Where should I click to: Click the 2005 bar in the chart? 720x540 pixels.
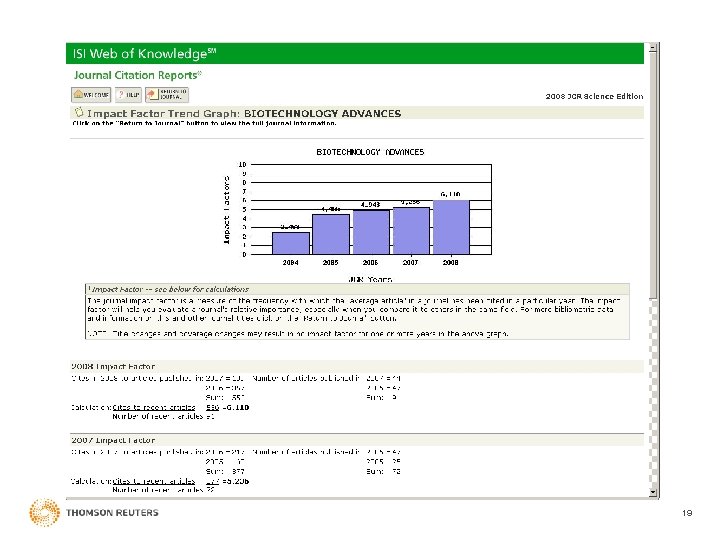coord(331,234)
